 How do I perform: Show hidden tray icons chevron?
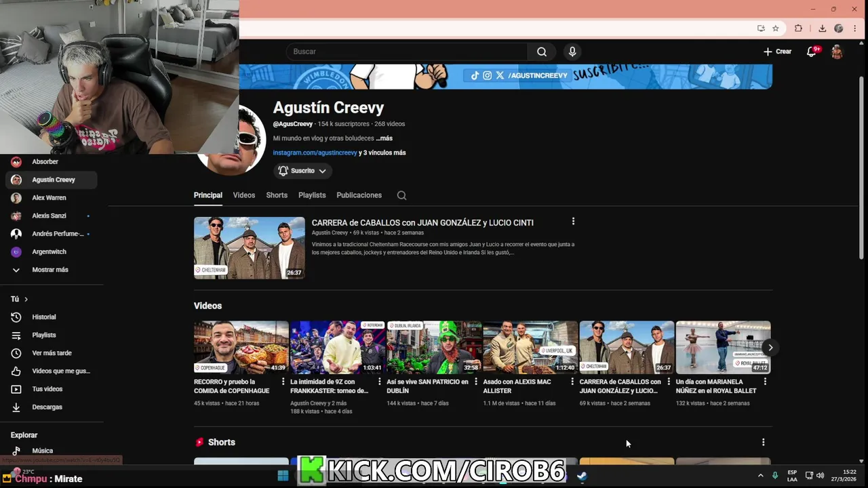pyautogui.click(x=760, y=476)
